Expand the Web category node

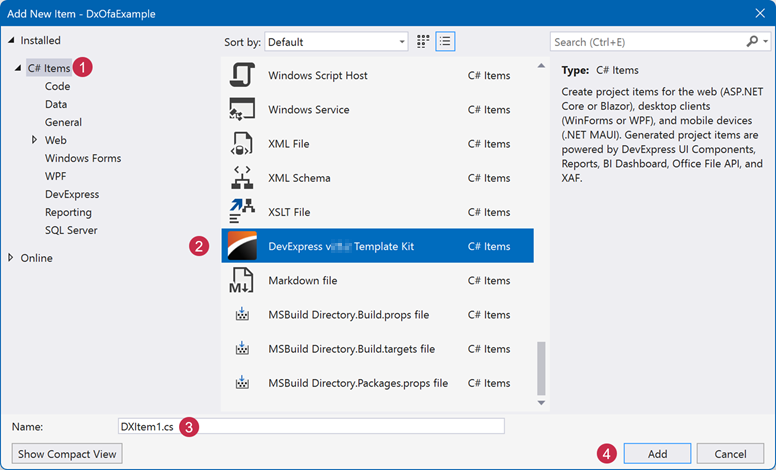(x=34, y=140)
